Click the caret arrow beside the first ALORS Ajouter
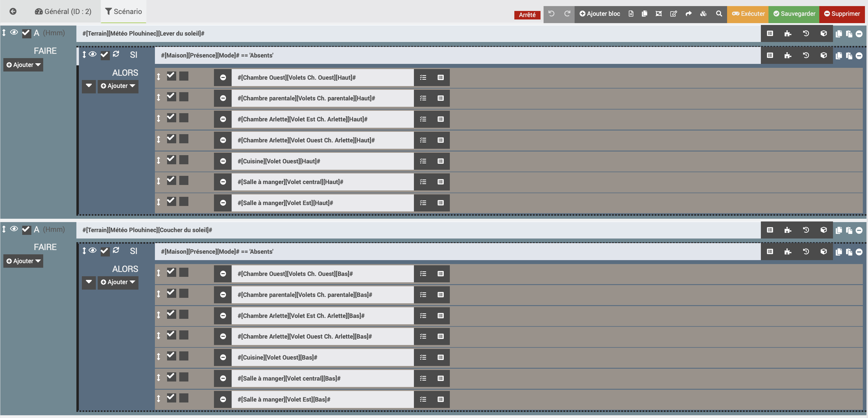868x418 pixels. tap(89, 86)
